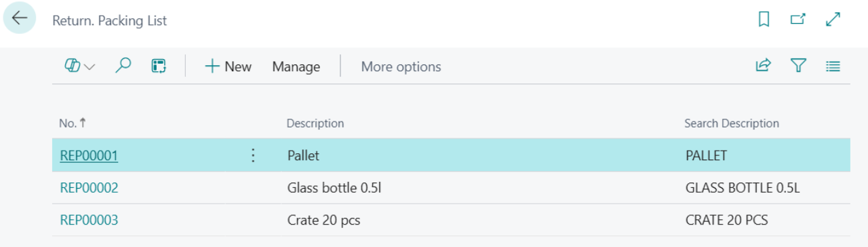Select the Crate 20 pcs description cell
The width and height of the screenshot is (868, 247).
(483, 220)
